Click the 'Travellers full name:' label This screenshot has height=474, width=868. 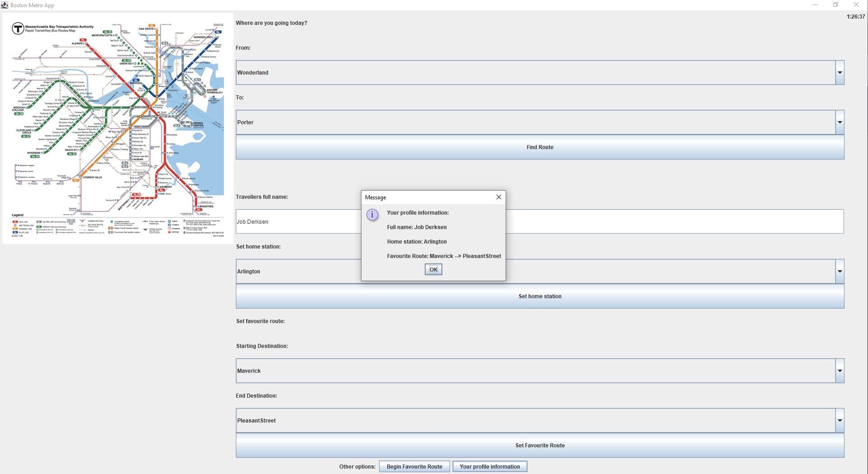tap(262, 197)
